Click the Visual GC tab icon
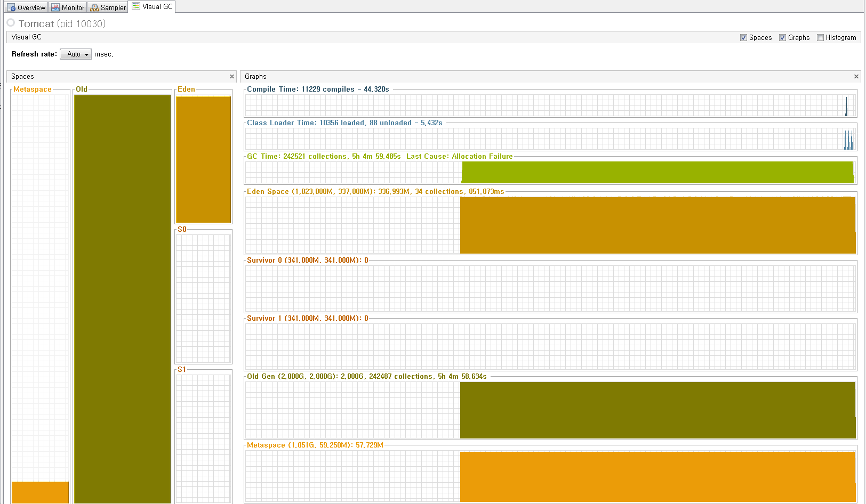 136,6
